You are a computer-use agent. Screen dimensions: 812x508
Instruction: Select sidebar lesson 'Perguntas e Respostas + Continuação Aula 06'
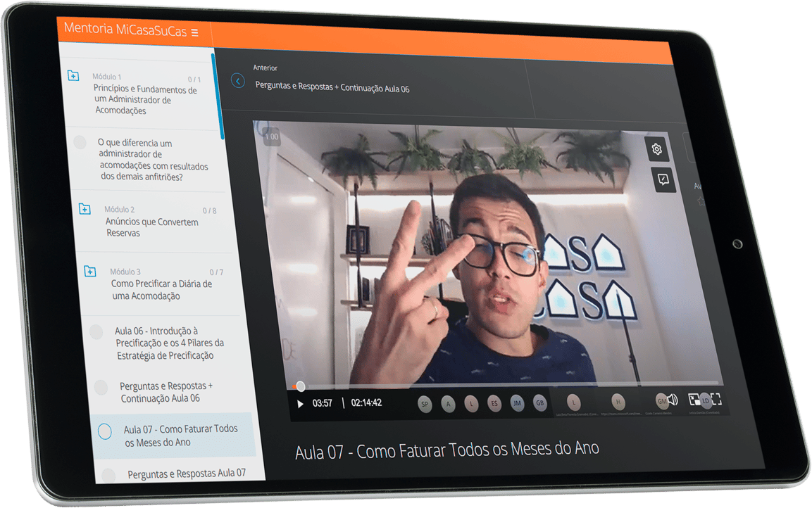(166, 392)
